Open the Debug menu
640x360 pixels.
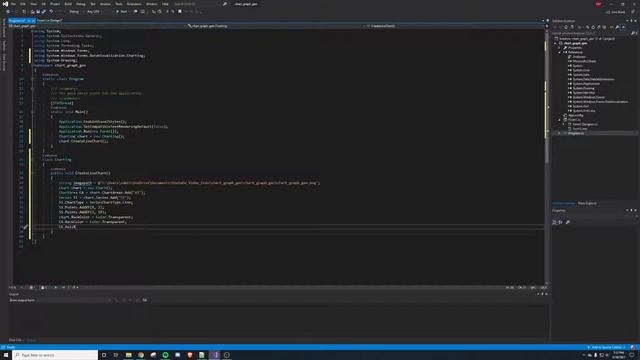pos(80,4)
